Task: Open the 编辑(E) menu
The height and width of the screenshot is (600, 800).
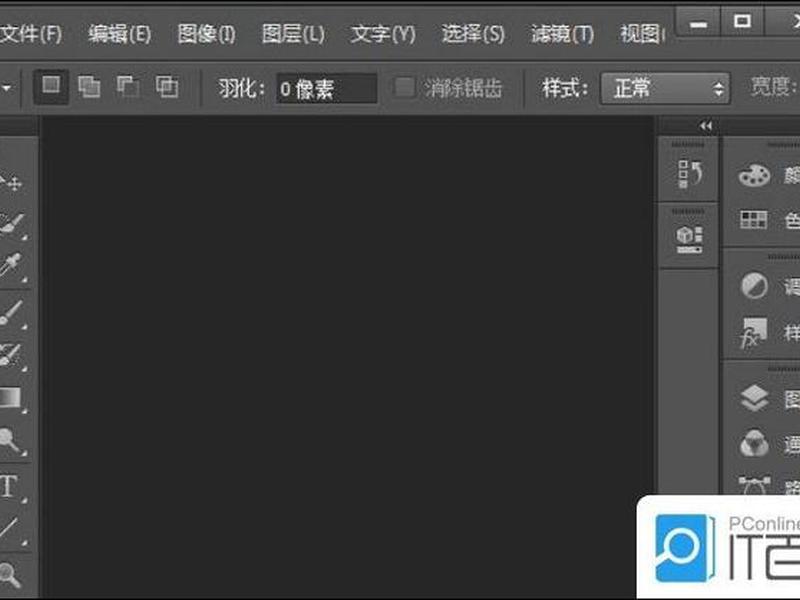Action: (119, 35)
